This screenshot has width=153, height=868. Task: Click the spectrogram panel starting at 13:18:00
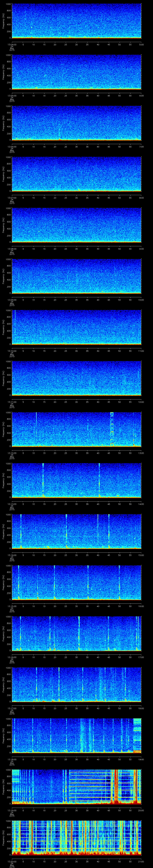click(x=77, y=736)
